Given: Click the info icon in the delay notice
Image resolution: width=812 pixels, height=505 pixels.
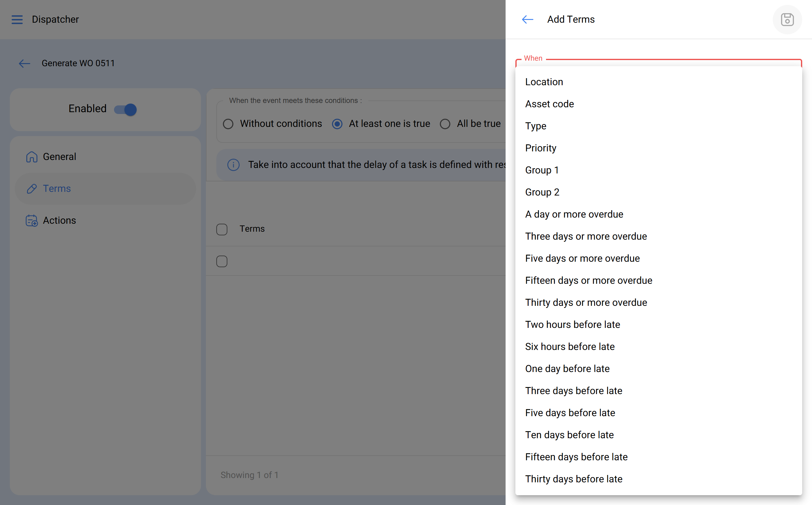Looking at the screenshot, I should click(233, 165).
